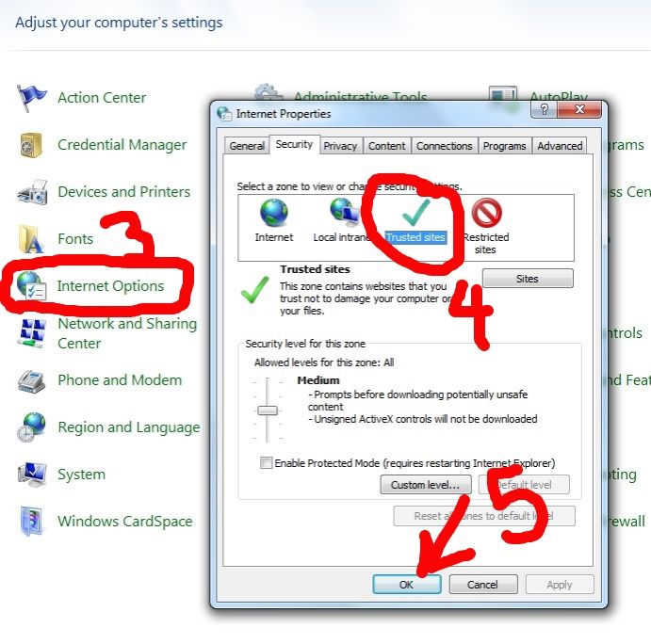This screenshot has width=651, height=644.
Task: Click Reset all zones to default level
Action: pyautogui.click(x=484, y=516)
